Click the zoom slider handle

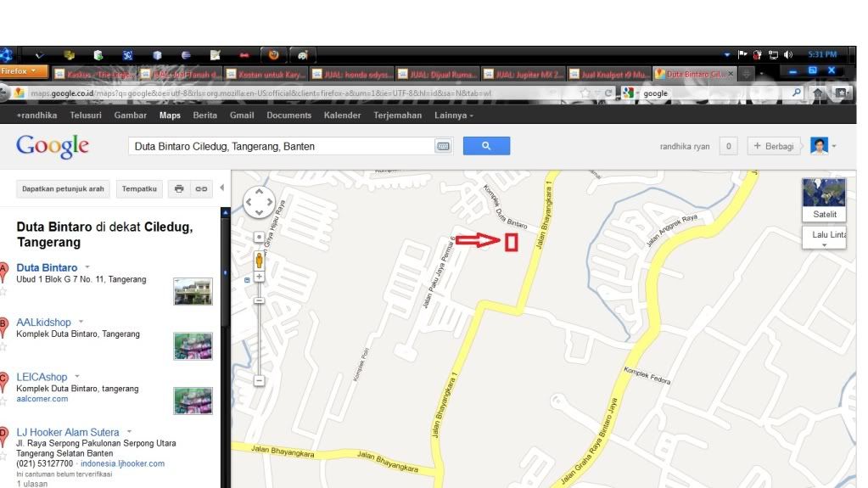click(x=259, y=300)
